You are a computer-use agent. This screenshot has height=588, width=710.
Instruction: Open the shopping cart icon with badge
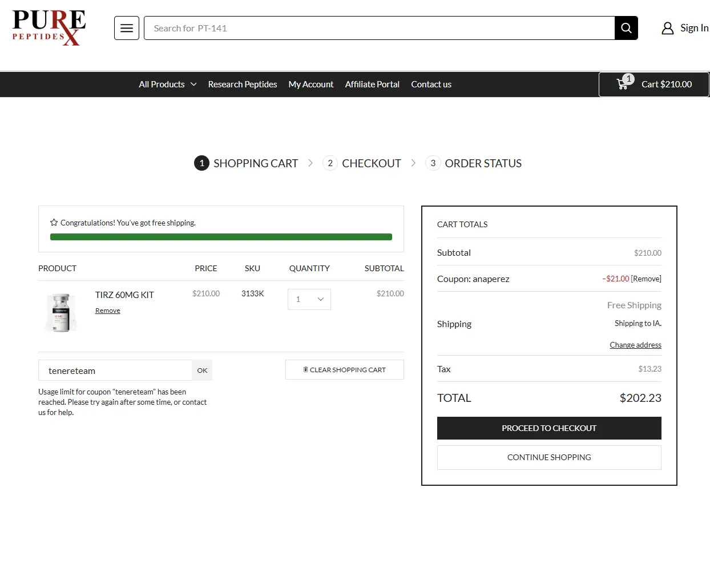pos(624,84)
